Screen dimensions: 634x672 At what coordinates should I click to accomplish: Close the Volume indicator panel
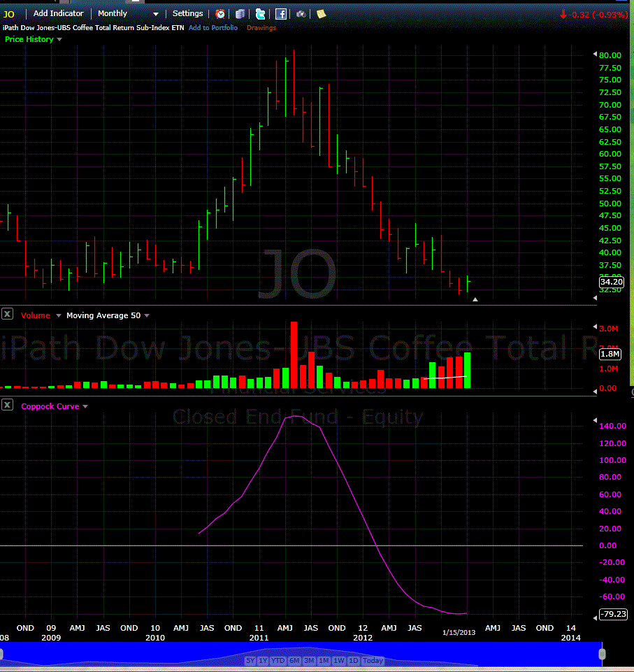(7, 315)
